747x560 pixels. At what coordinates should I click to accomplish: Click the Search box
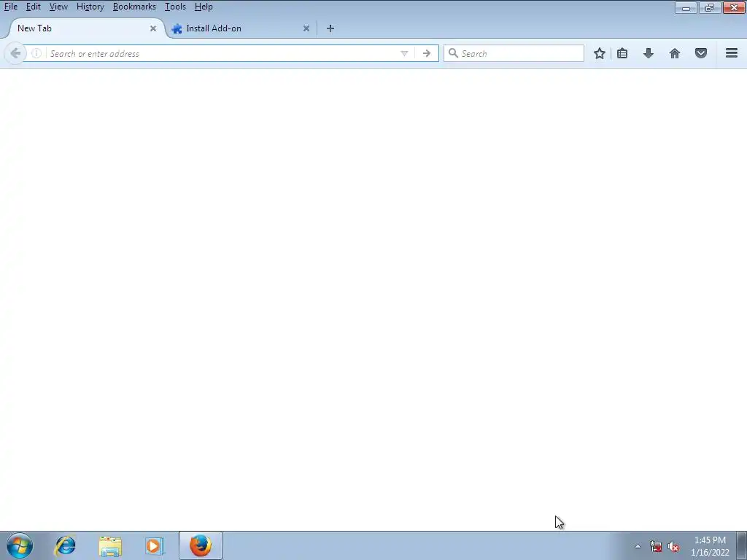(x=514, y=53)
